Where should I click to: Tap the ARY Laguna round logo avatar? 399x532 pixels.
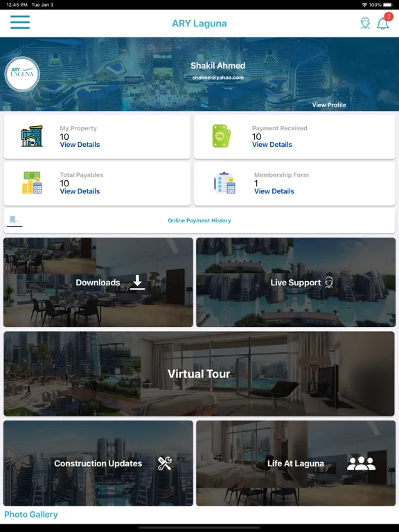coord(22,74)
